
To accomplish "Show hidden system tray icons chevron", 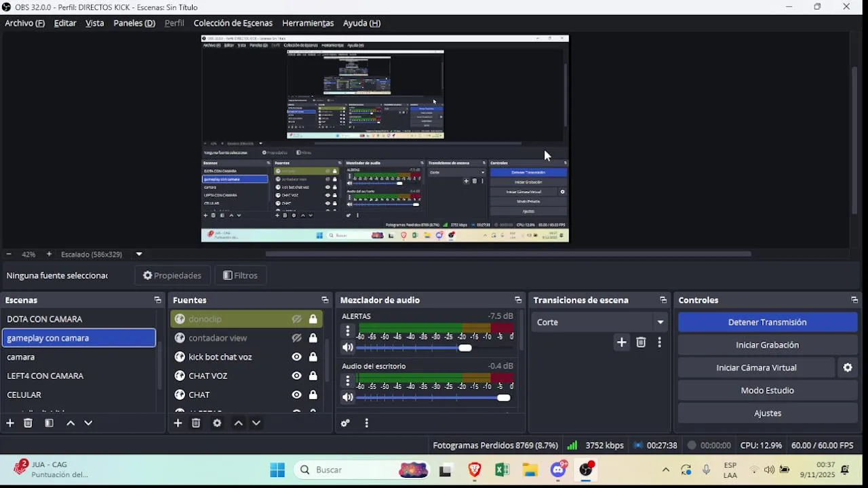I will 666,470.
